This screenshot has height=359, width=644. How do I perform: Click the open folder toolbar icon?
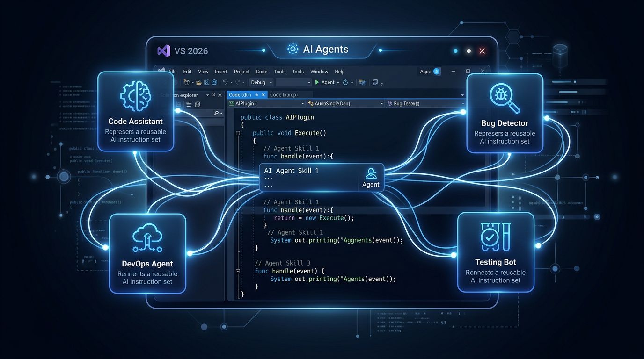pyautogui.click(x=199, y=82)
